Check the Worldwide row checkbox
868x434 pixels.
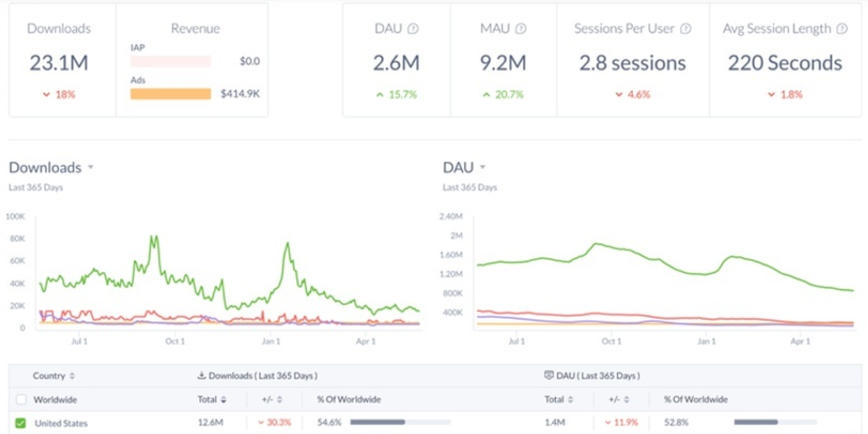[x=21, y=399]
